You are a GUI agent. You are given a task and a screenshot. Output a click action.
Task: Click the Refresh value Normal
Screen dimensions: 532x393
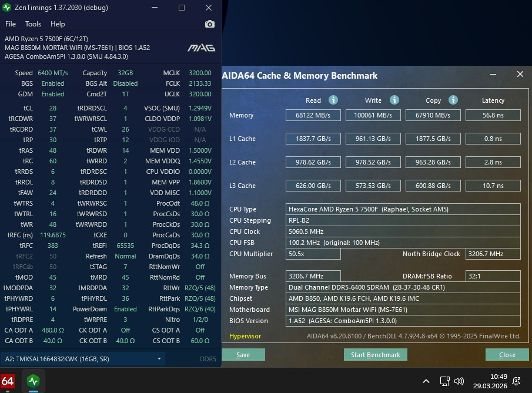click(x=125, y=256)
